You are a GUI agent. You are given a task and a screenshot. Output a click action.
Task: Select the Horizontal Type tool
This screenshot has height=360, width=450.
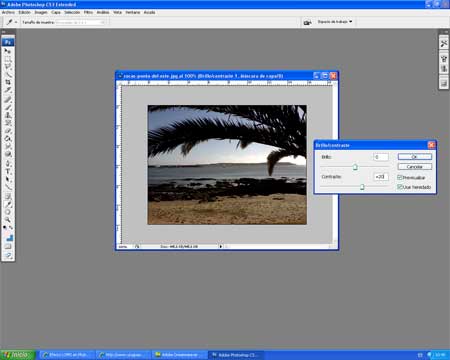point(8,171)
